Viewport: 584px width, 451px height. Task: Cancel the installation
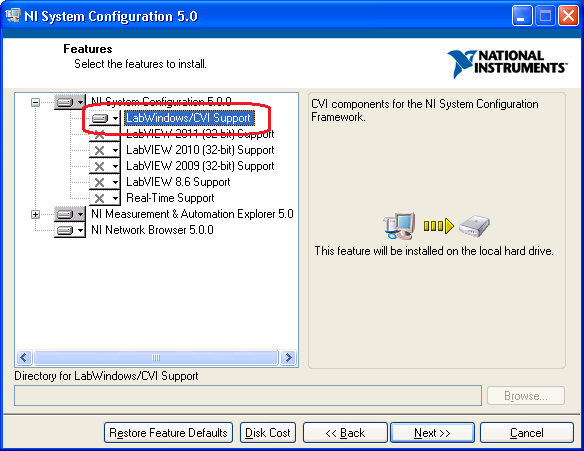coord(527,433)
